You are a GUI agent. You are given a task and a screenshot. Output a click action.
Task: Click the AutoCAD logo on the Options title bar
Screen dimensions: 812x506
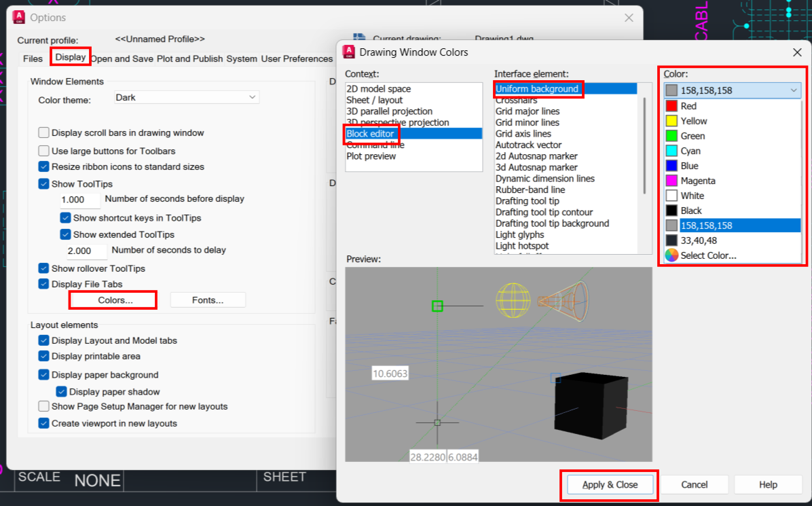pyautogui.click(x=19, y=17)
